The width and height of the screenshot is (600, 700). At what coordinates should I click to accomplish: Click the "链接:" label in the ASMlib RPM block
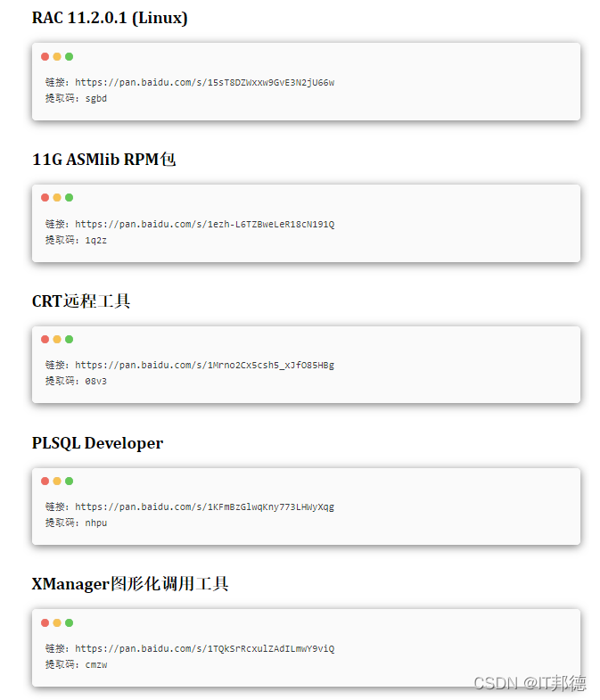click(x=57, y=224)
